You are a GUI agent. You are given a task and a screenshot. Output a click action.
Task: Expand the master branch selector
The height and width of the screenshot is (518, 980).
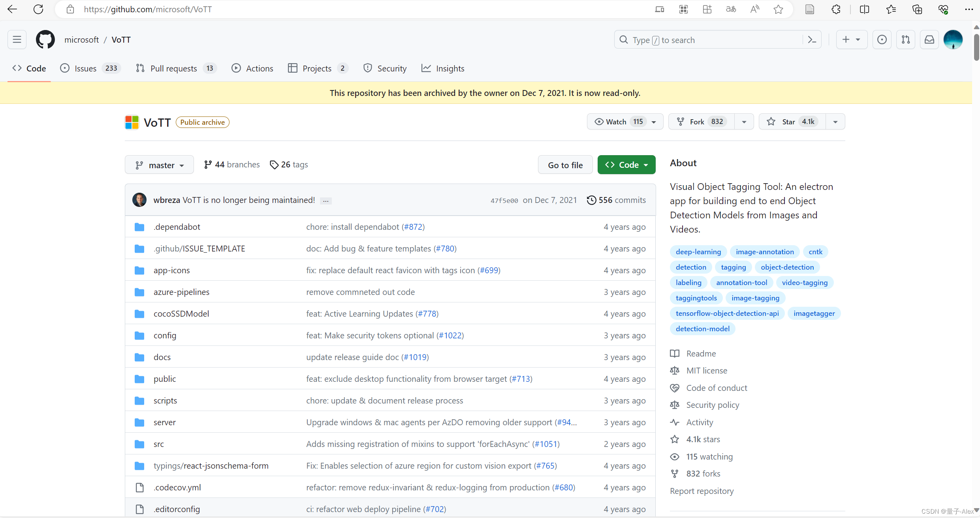(x=159, y=165)
